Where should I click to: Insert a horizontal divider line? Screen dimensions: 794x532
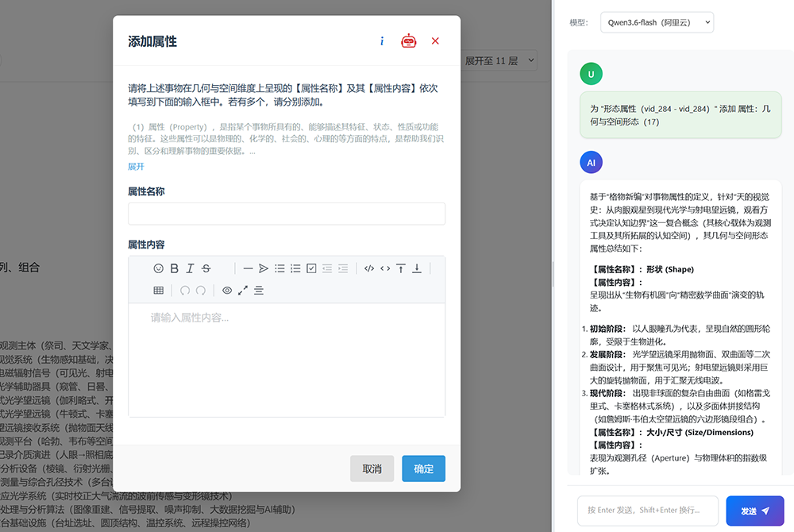tap(248, 268)
